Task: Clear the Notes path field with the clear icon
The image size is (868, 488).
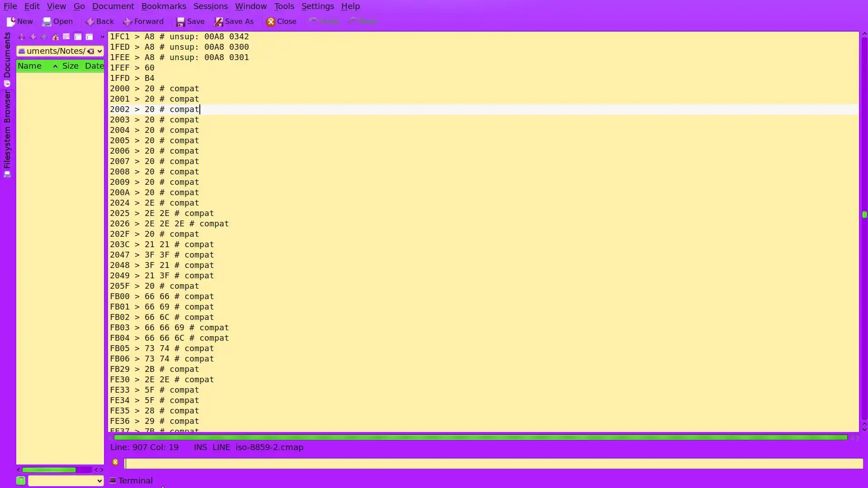Action: pyautogui.click(x=91, y=51)
